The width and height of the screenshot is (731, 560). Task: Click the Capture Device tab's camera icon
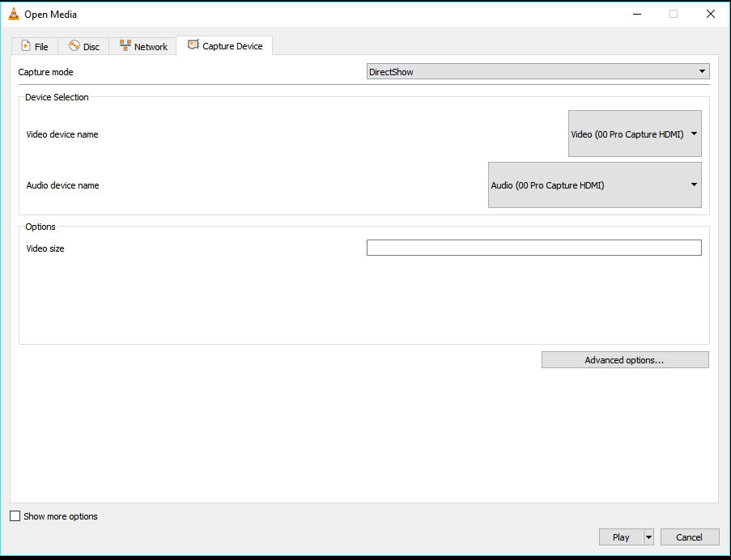pos(193,45)
